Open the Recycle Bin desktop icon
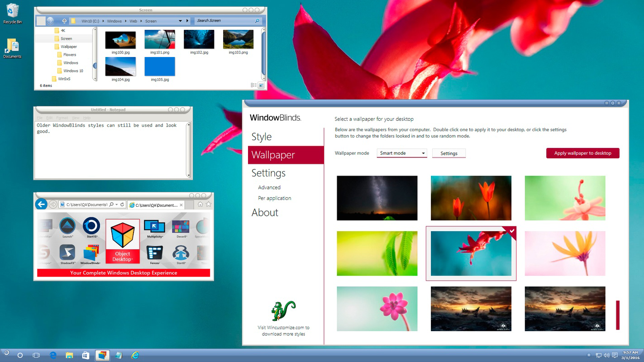 [12, 14]
